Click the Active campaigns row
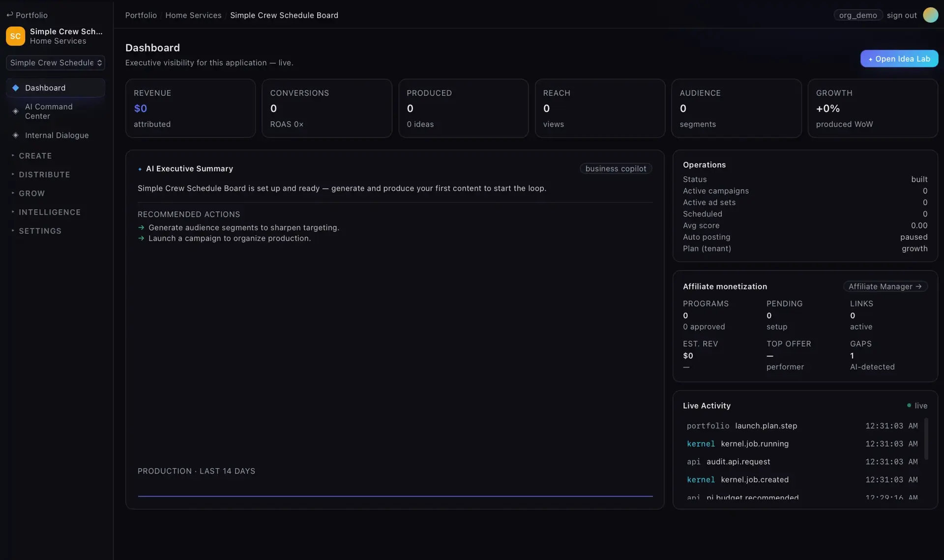Viewport: 944px width, 560px height. coord(805,191)
